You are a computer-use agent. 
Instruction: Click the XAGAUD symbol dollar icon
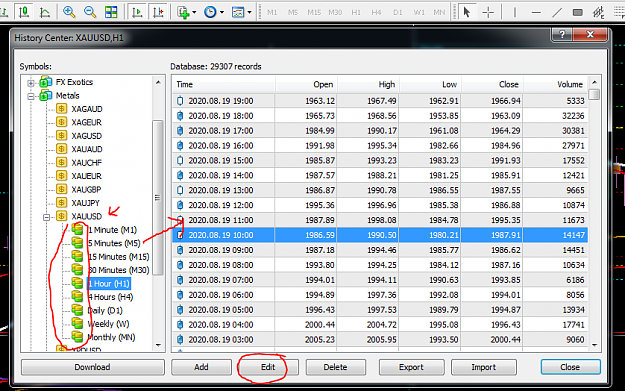tap(61, 109)
